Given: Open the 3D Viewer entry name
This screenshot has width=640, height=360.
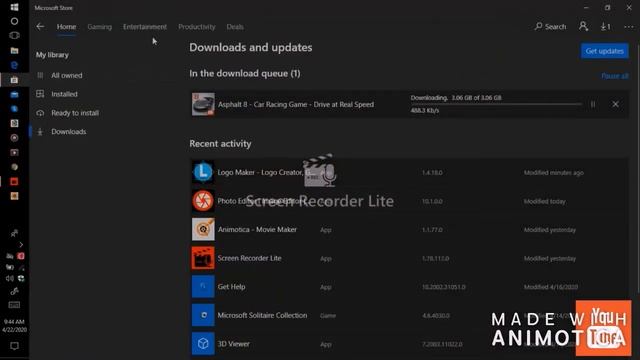Looking at the screenshot, I should 233,344.
